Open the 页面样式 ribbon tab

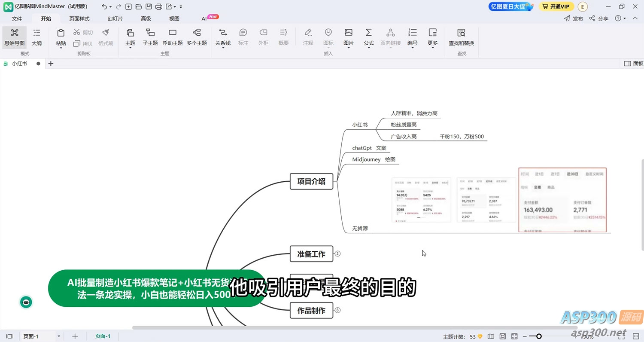[x=79, y=18]
